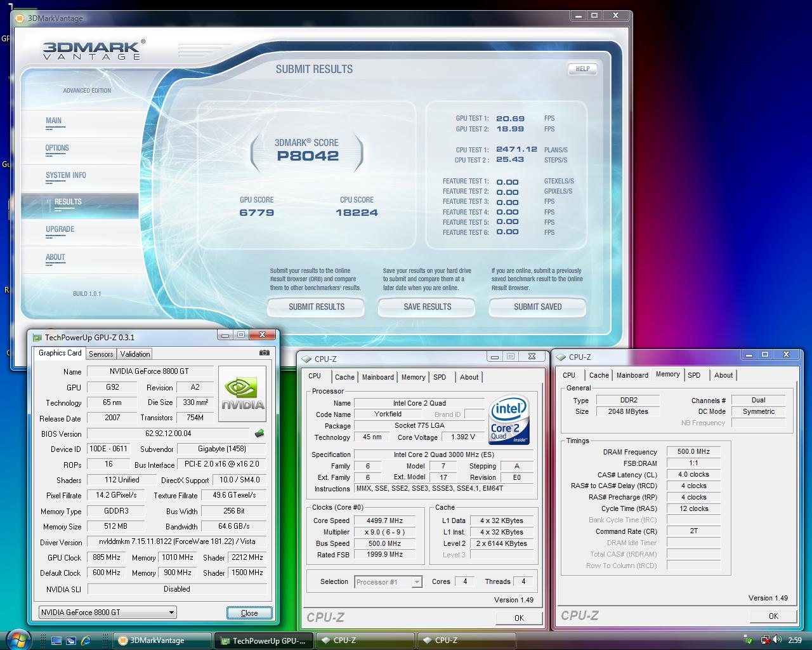Click the GPU Clock 885 MHz field

coord(107,557)
